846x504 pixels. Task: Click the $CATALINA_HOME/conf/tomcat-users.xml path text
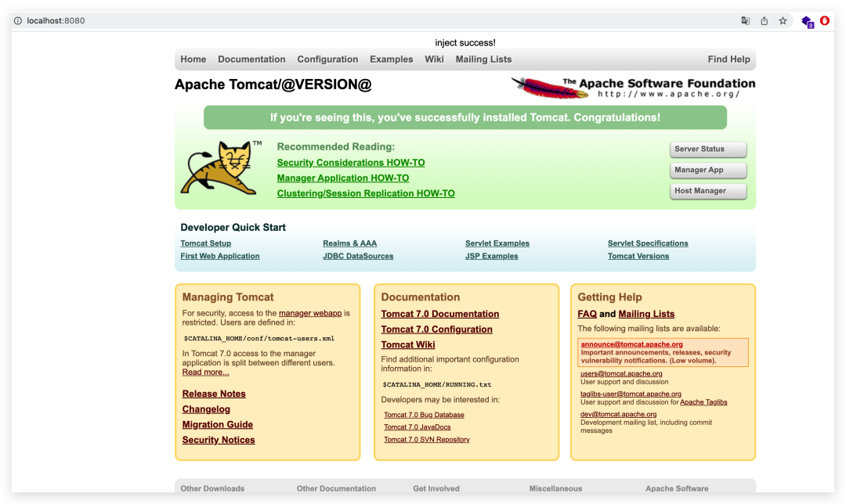point(259,339)
